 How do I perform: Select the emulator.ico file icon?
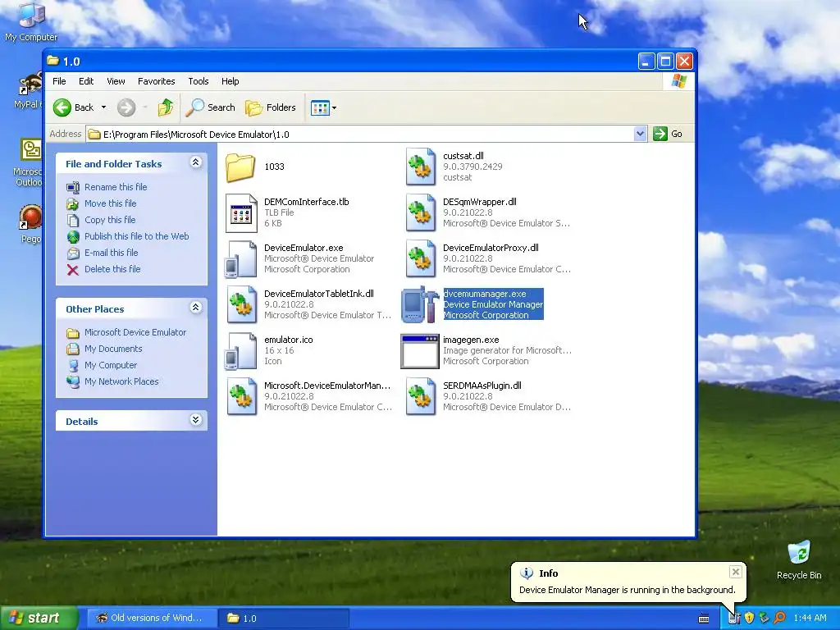coord(240,351)
